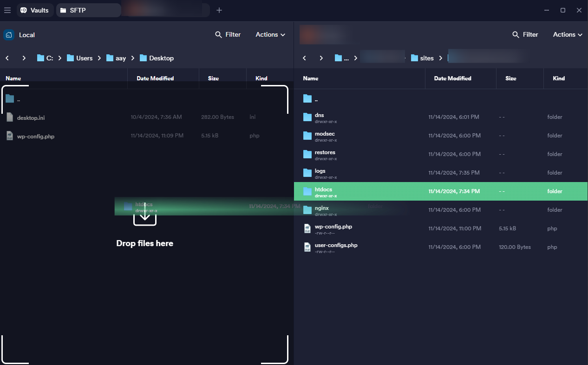Click the new tab plus icon
The height and width of the screenshot is (365, 588).
[219, 10]
